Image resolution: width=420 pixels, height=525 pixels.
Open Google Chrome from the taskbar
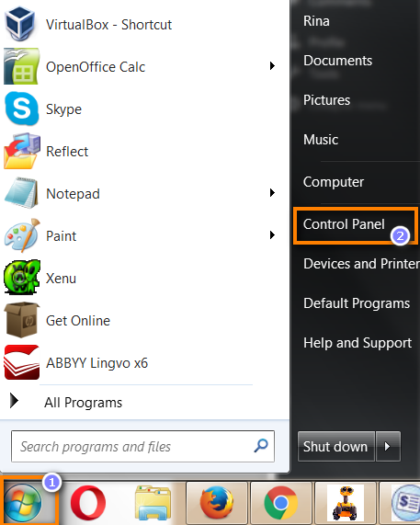pyautogui.click(x=281, y=503)
